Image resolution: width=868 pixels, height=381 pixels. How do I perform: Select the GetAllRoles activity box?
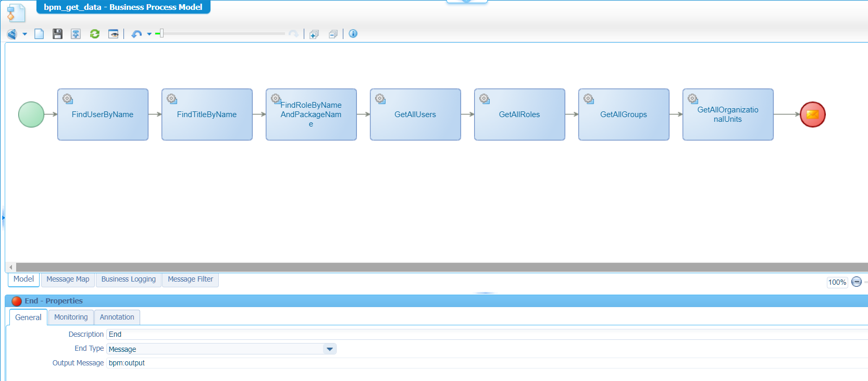(519, 115)
